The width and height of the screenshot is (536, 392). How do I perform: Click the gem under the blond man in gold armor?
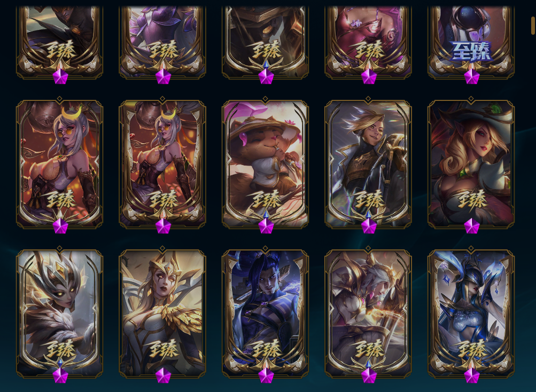369,226
